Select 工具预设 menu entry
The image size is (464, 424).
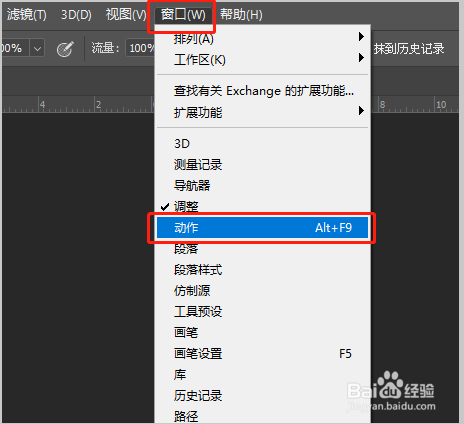tap(263, 312)
